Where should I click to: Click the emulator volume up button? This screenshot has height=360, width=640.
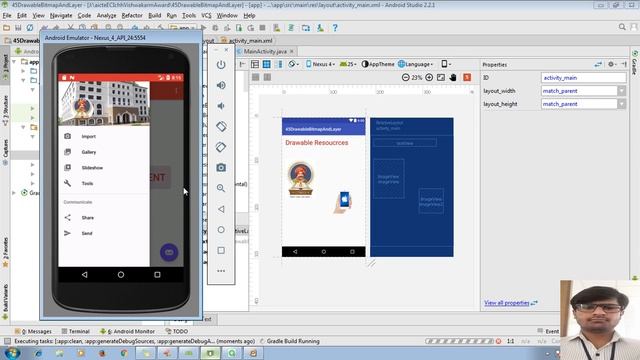[221, 85]
